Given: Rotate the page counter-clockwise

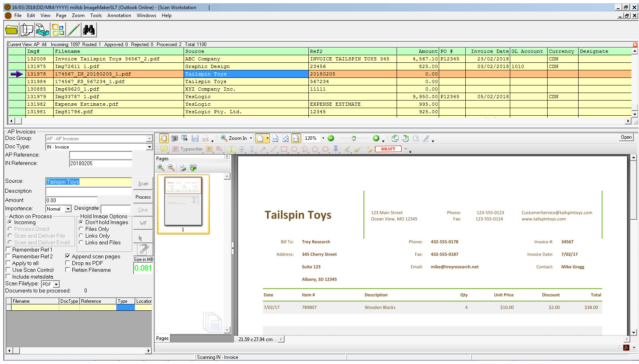Looking at the screenshot, I should point(395,138).
